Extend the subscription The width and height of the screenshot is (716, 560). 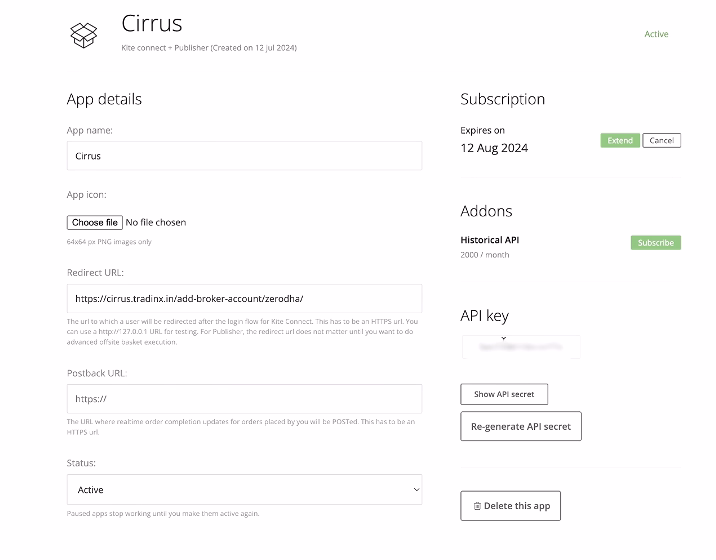(620, 141)
